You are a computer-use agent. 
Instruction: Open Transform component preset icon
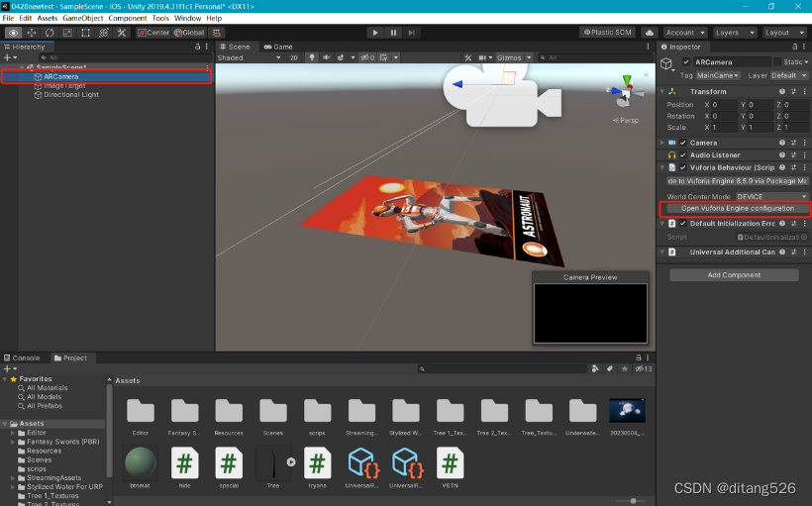pos(793,92)
